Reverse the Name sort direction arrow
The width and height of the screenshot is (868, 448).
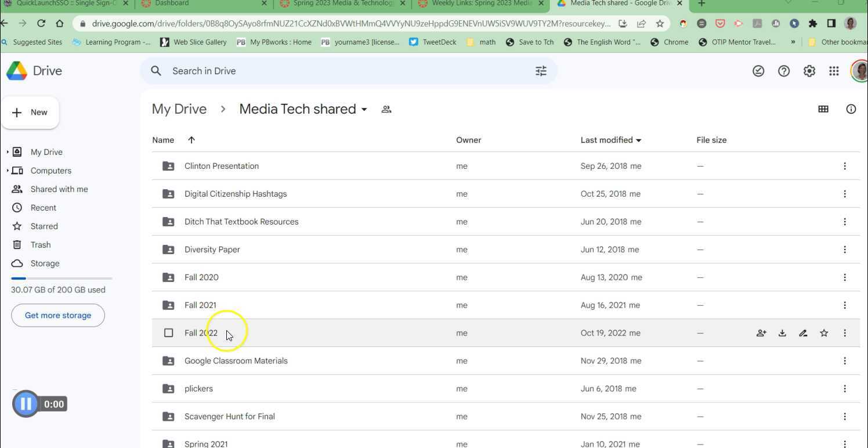pyautogui.click(x=191, y=140)
